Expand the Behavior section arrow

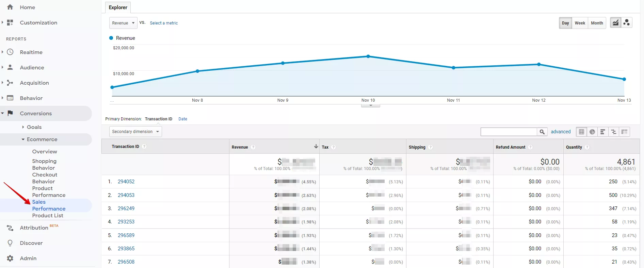coord(2,98)
